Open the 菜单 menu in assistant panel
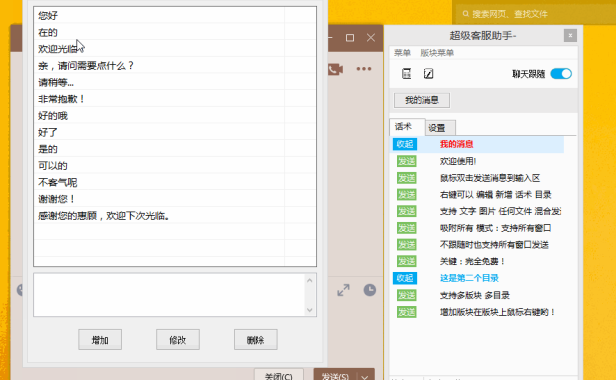 pyautogui.click(x=402, y=53)
